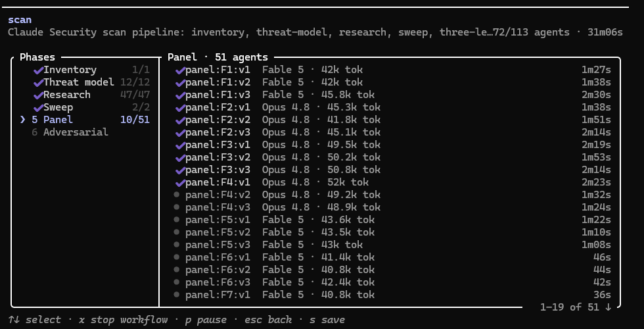Viewport: 644px width, 329px height.
Task: Open agent panel:F2:v1
Action: click(x=393, y=107)
